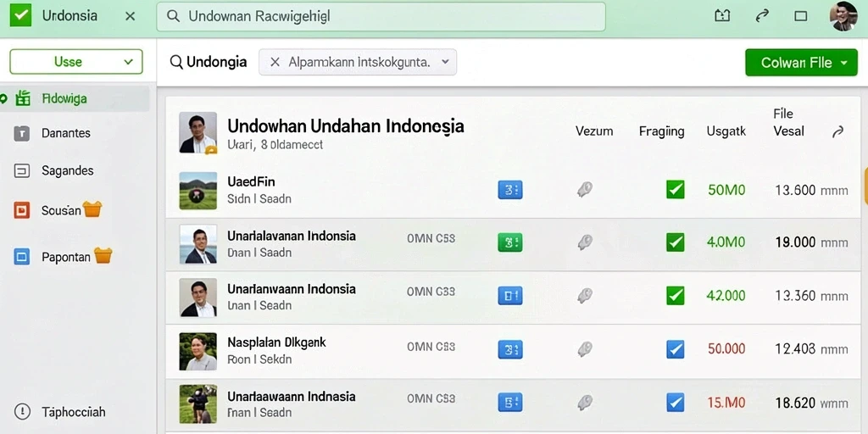Open the Colwan File dropdown arrow
The height and width of the screenshot is (434, 868).
(x=844, y=63)
